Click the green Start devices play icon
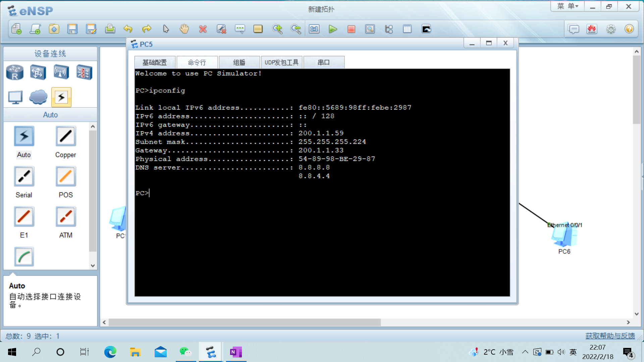 click(333, 29)
